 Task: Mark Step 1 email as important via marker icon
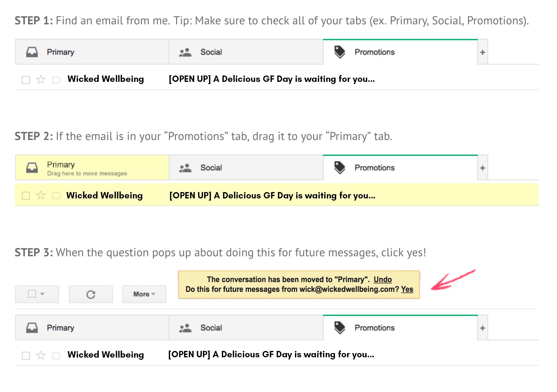[x=56, y=80]
